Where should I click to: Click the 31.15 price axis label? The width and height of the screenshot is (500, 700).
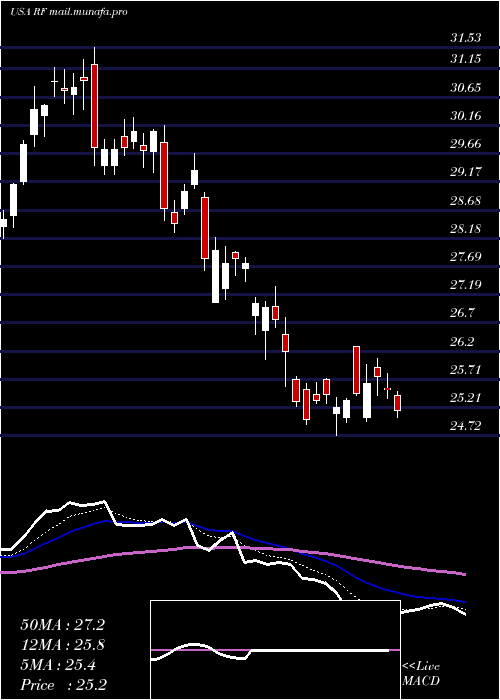(466, 58)
